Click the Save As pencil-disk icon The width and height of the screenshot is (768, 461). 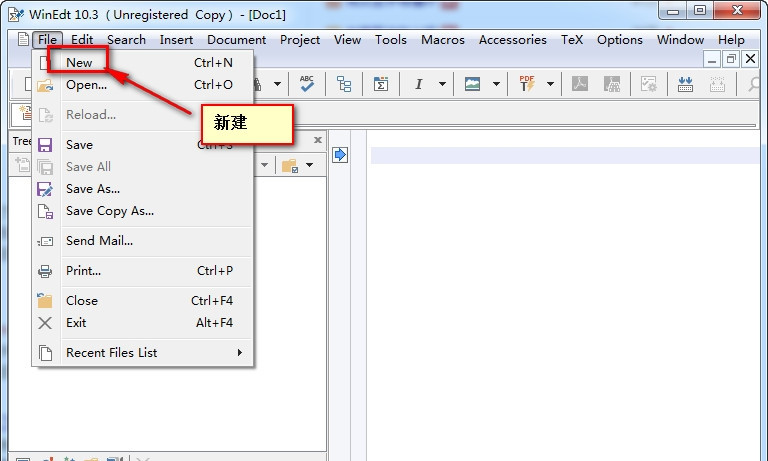point(45,189)
